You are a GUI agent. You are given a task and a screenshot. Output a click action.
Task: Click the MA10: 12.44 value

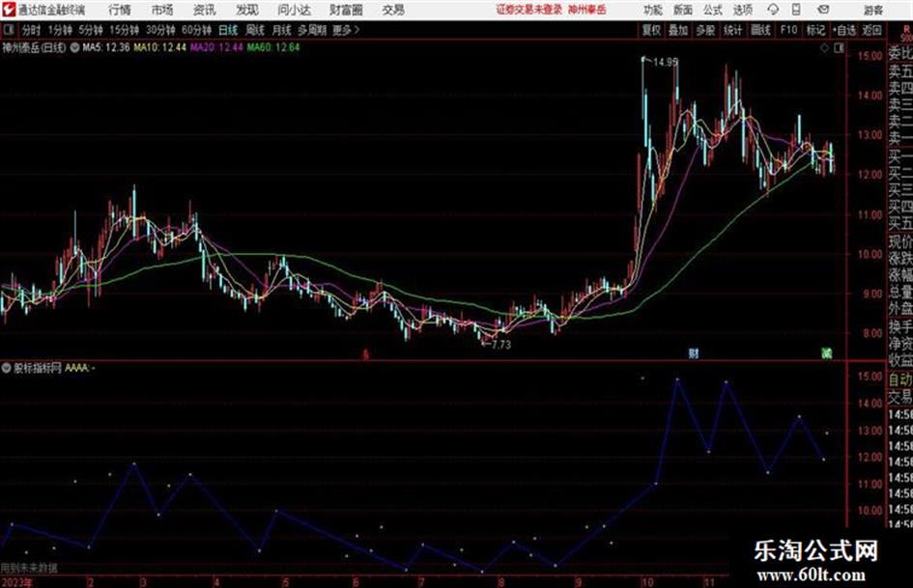[160, 47]
